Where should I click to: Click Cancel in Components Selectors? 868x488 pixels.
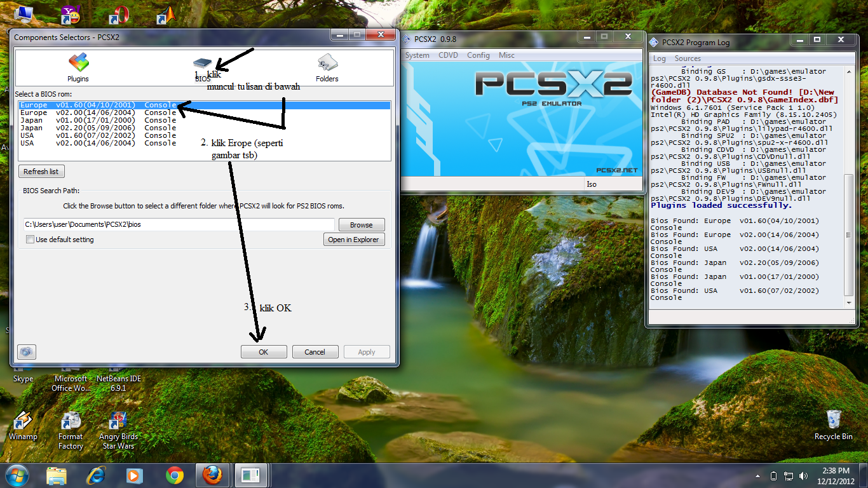point(315,352)
